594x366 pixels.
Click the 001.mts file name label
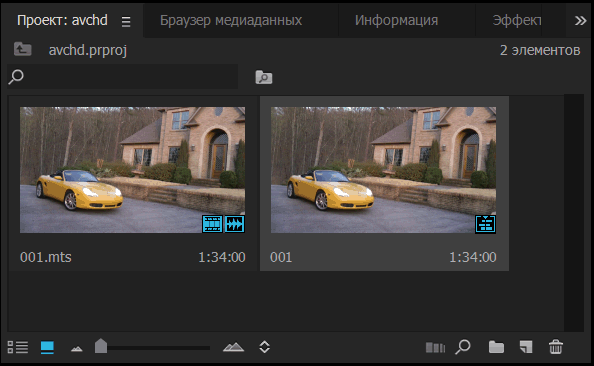point(45,257)
